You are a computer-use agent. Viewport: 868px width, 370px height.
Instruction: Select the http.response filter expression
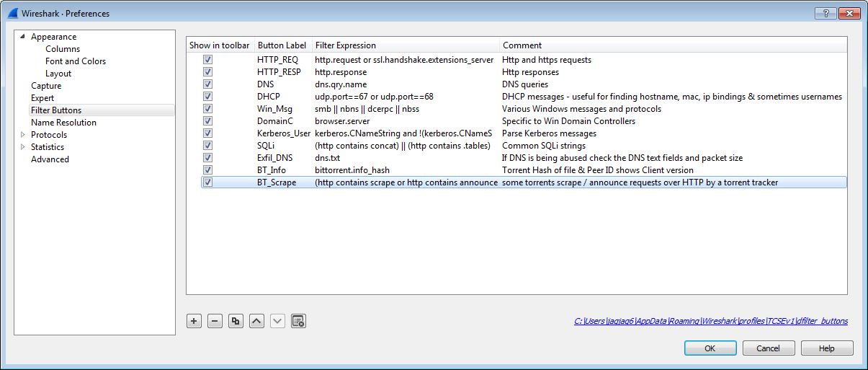[341, 72]
